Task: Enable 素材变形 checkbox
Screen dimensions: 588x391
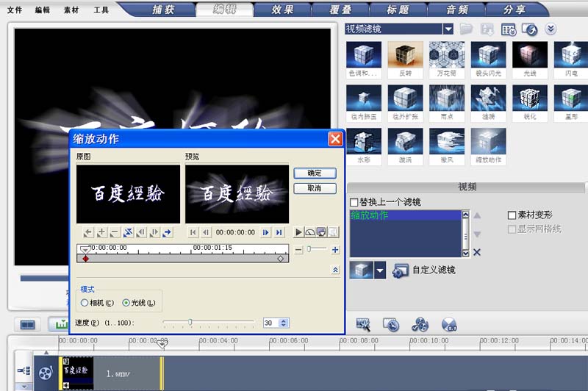Action: click(512, 215)
